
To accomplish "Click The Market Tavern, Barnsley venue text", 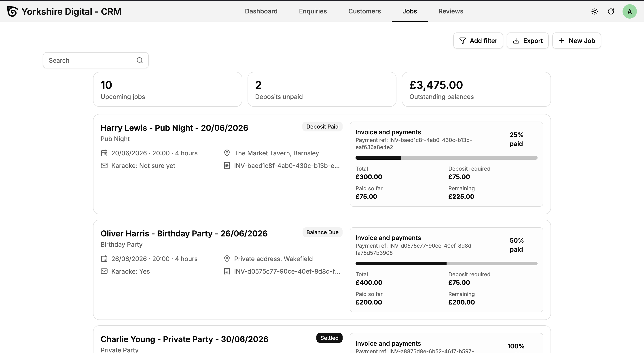I will [x=277, y=153].
